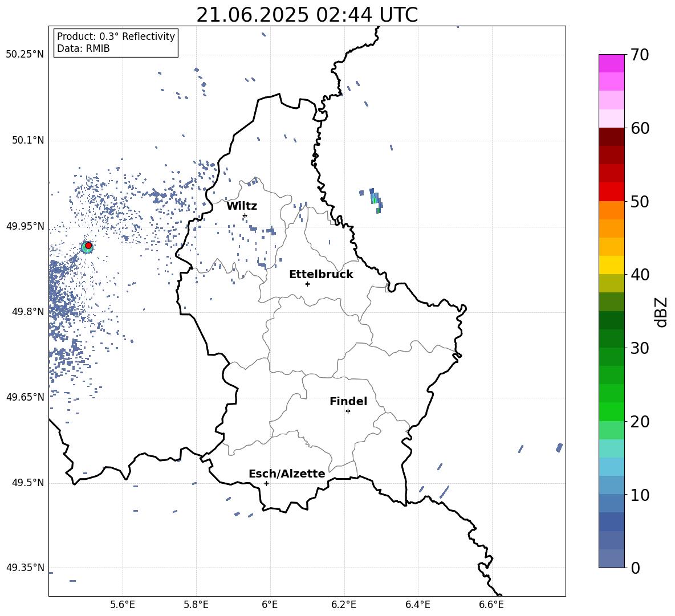Click the 5.6°E longitude tick label

pyautogui.click(x=123, y=605)
